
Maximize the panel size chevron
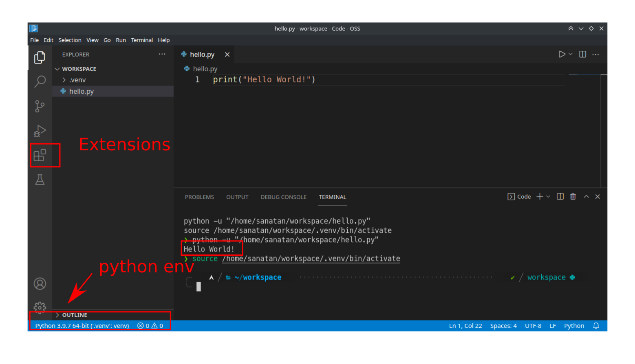coord(586,197)
